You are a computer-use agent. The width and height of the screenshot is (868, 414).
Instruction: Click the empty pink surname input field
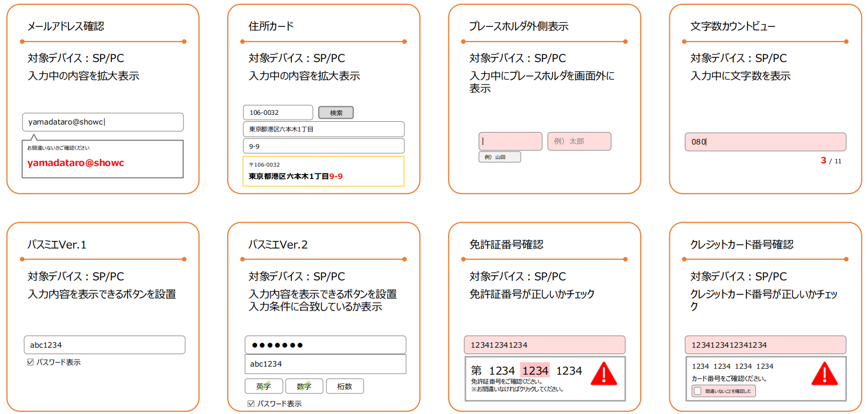(x=510, y=141)
